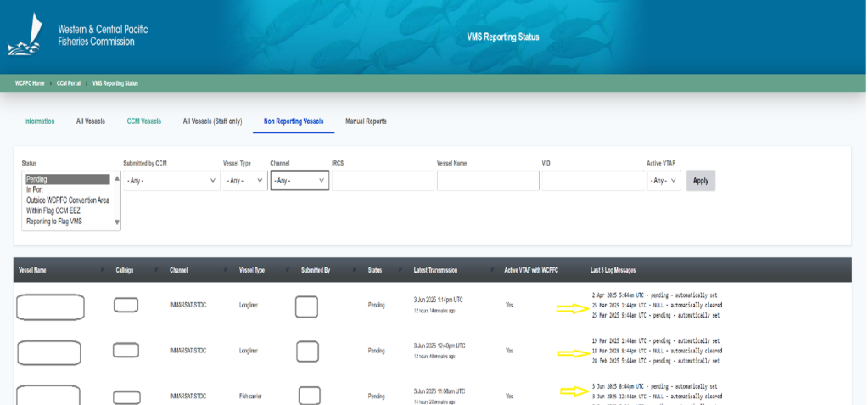868x405 pixels.
Task: Open Manual Reports tab
Action: pyautogui.click(x=366, y=121)
